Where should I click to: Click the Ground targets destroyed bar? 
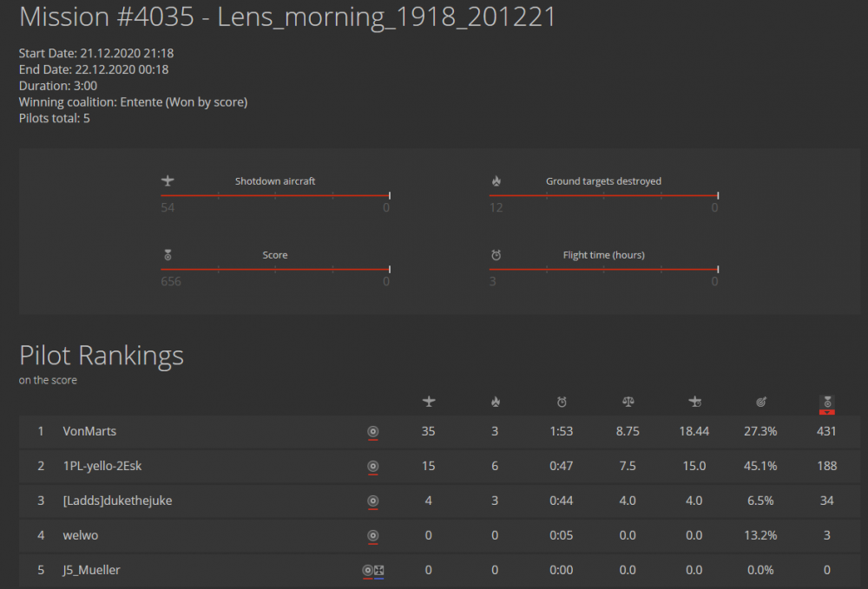click(603, 195)
